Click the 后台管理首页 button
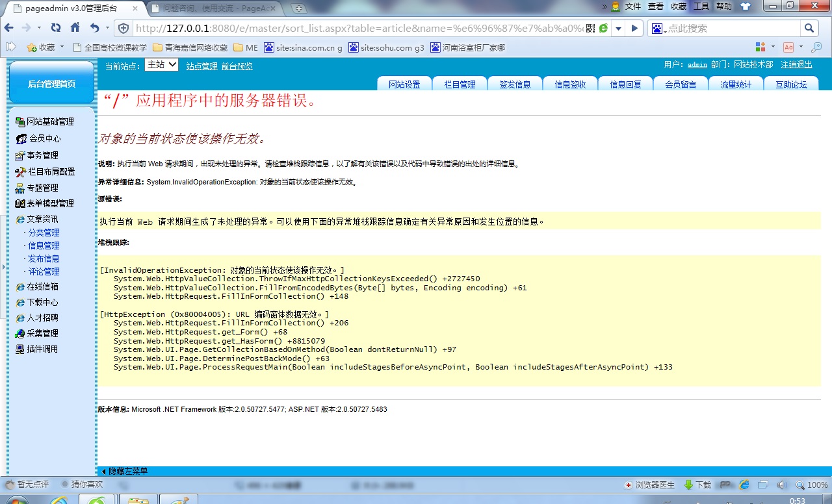 point(51,84)
